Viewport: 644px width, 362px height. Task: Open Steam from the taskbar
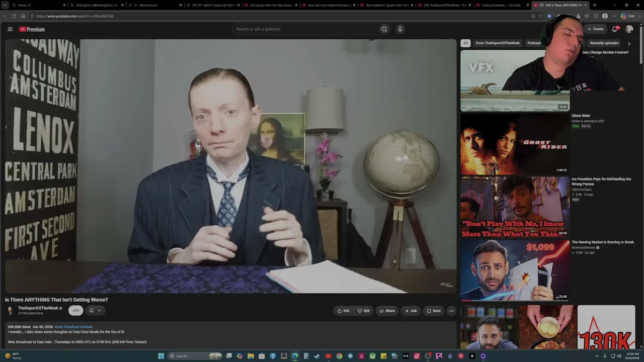tap(317, 356)
